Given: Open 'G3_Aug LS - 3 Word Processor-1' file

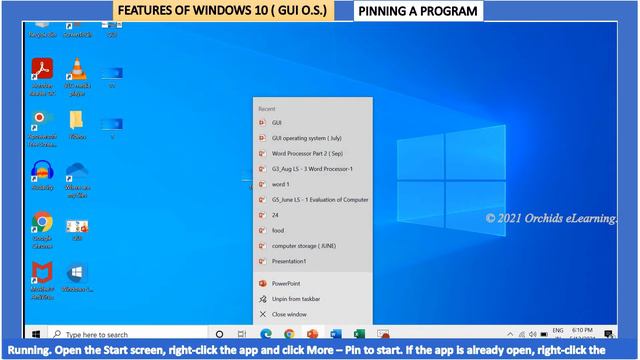Looking at the screenshot, I should [x=313, y=169].
